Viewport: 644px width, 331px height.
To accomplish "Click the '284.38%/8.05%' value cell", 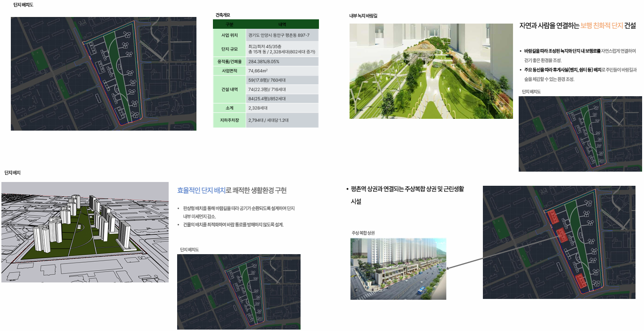I will pos(282,61).
